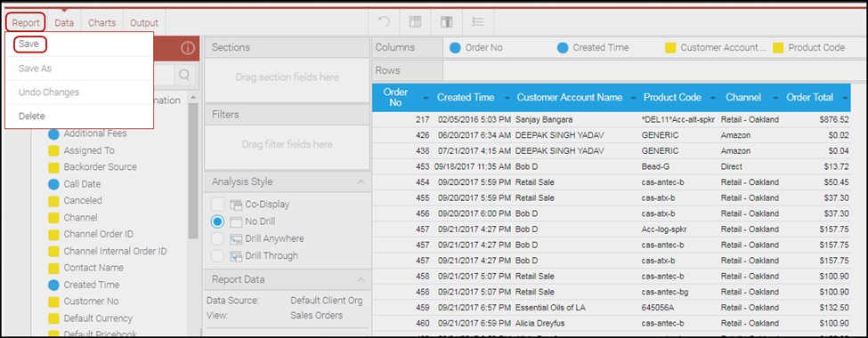Screen dimensions: 868x338
Task: Click the list options toolbar icon
Action: pos(478,21)
